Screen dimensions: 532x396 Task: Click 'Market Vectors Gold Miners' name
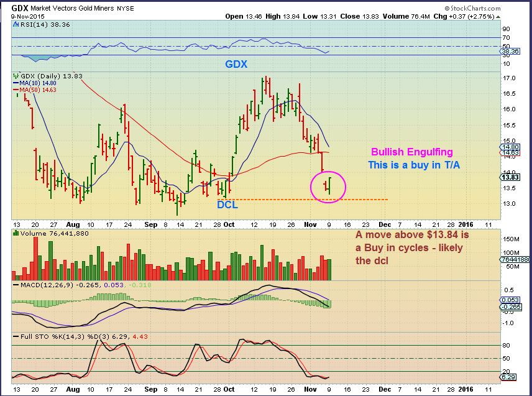72,8
